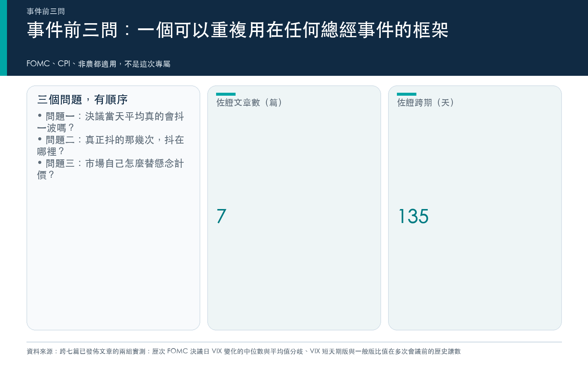Click the small header label 事件前三問
The width and height of the screenshot is (588, 368).
point(46,11)
